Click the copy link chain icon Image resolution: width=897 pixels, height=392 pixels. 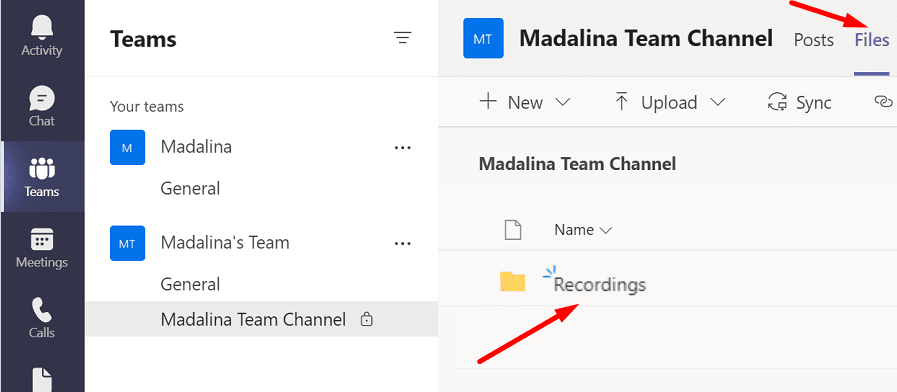pyautogui.click(x=883, y=102)
